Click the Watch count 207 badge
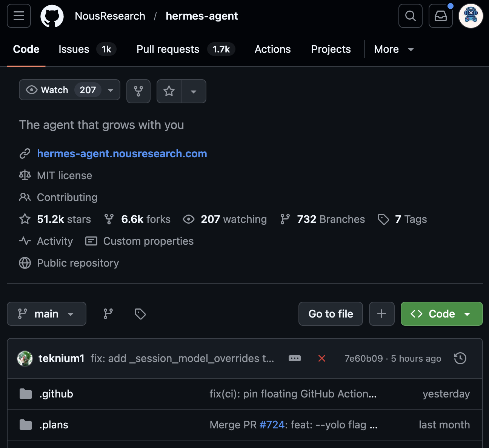489x448 pixels. click(x=88, y=90)
